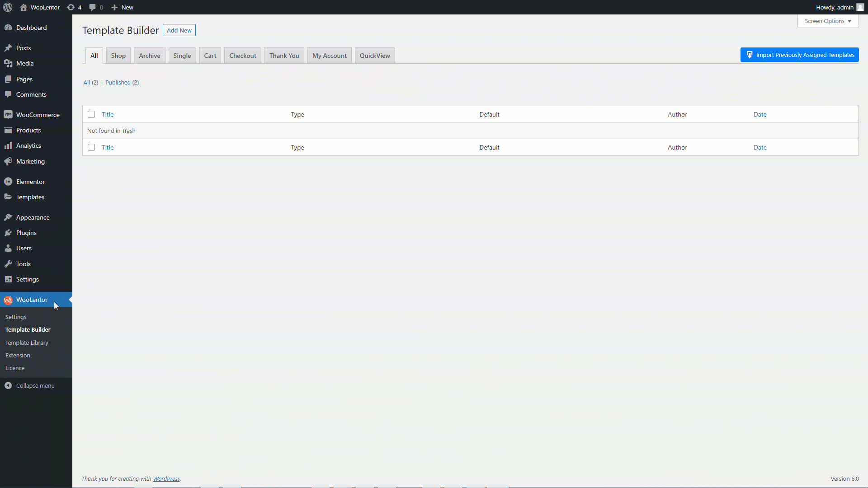Open Licence submenu item

(x=15, y=368)
